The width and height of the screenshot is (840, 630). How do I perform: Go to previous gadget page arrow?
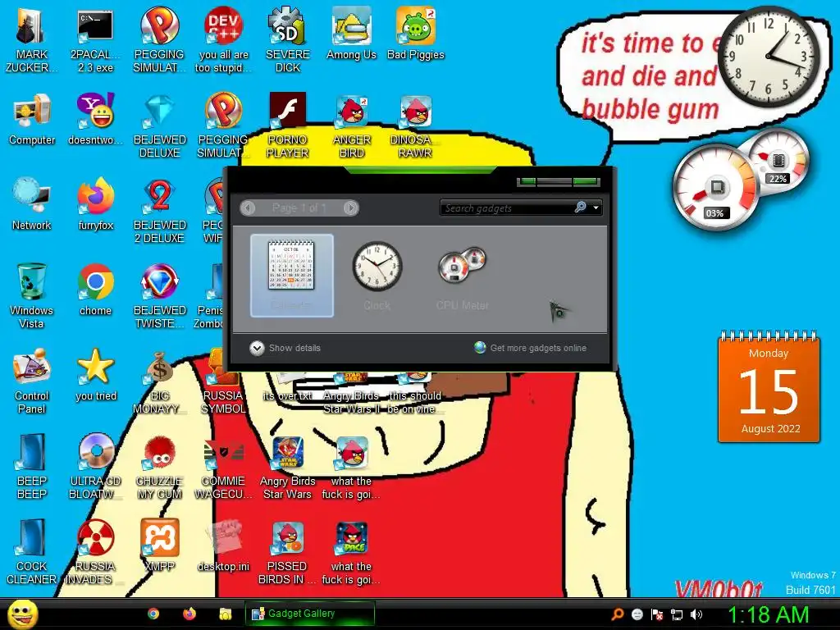coord(248,208)
